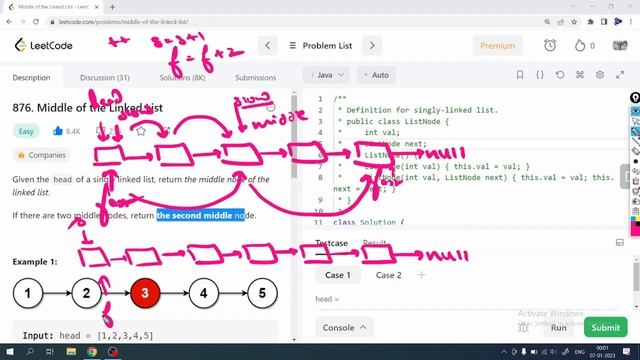Open the taskbar search icon
This screenshot has width=640, height=360.
(x=30, y=351)
